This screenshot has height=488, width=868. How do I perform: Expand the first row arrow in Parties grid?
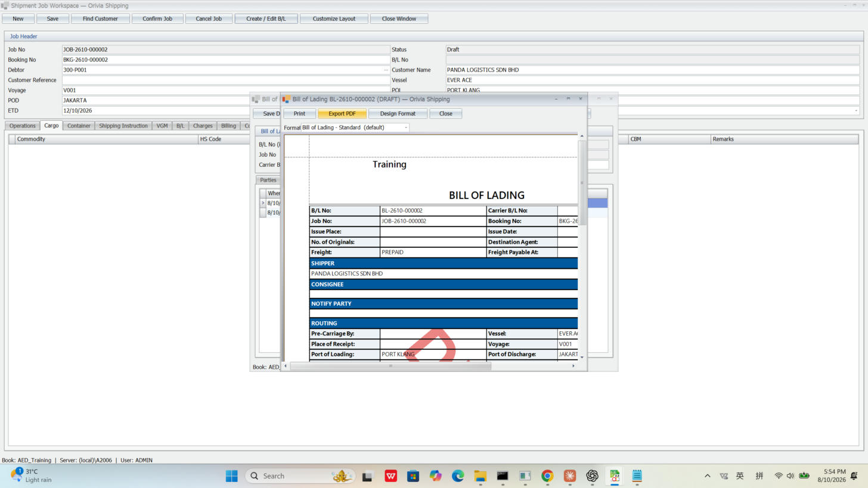click(x=263, y=203)
